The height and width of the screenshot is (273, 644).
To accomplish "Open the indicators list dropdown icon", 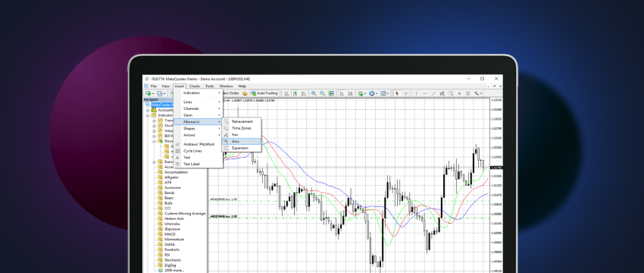I will coord(362,93).
